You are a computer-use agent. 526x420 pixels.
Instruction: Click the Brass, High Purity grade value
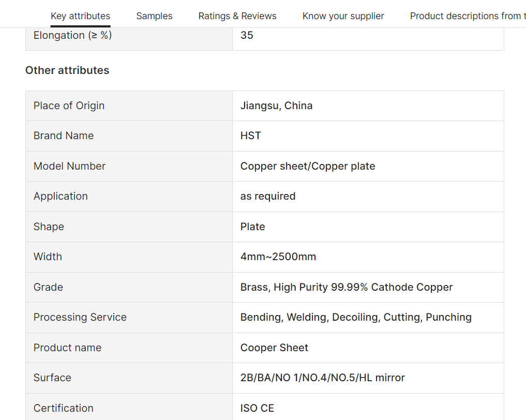(x=347, y=287)
